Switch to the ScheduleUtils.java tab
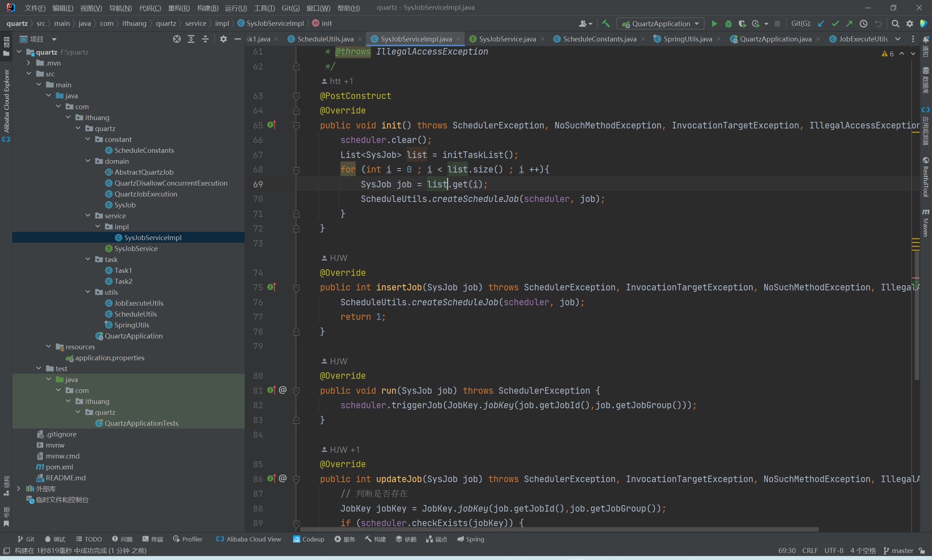Image resolution: width=932 pixels, height=560 pixels. pos(325,39)
